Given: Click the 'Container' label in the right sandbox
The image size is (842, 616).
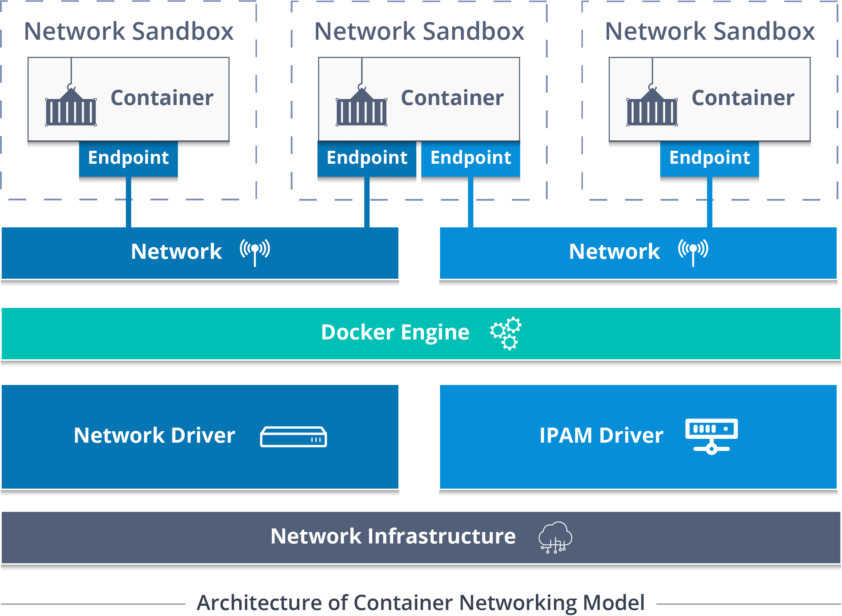Looking at the screenshot, I should [743, 98].
